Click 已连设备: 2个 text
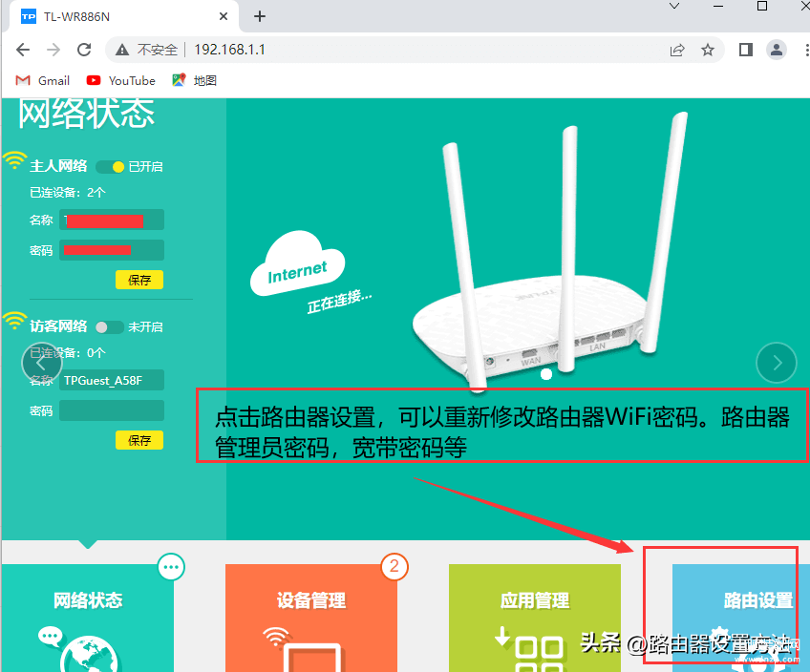 tap(68, 193)
